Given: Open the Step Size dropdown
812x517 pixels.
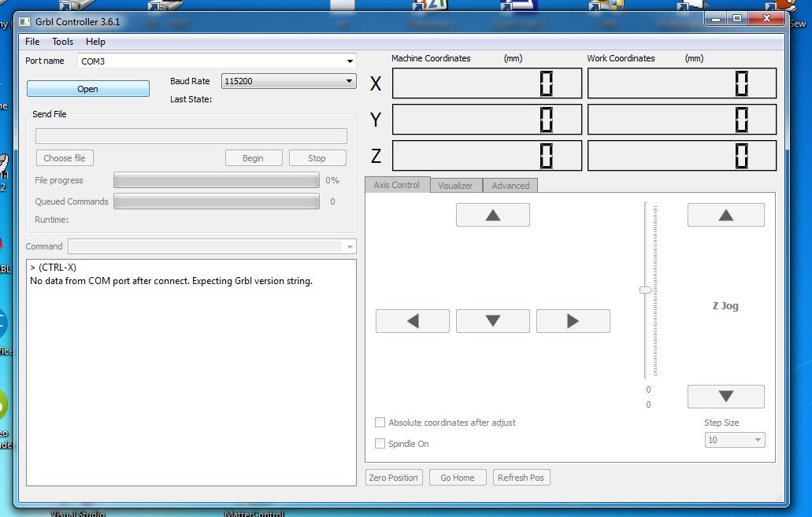Looking at the screenshot, I should [734, 440].
